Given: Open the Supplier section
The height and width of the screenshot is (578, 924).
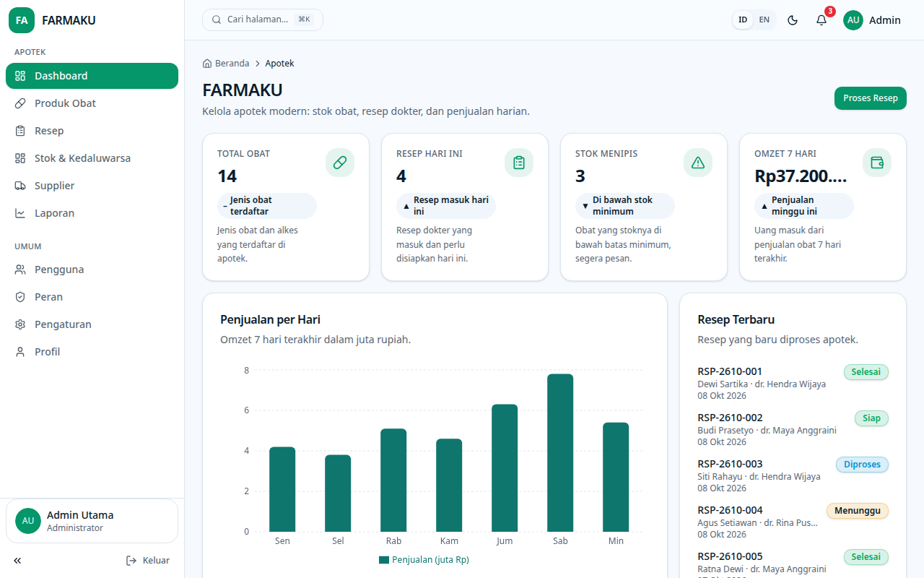Looking at the screenshot, I should (x=92, y=186).
